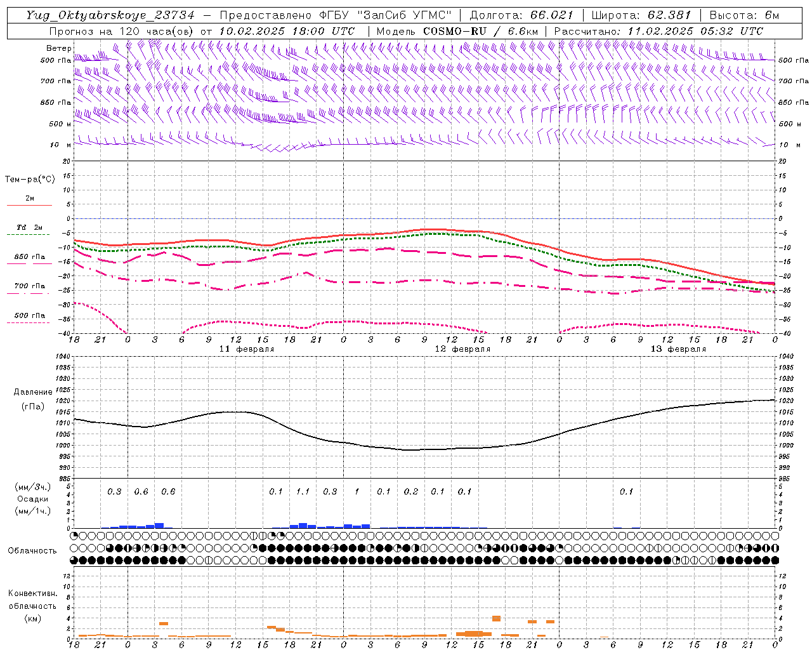
Task: Click the 700 гПа temperature legend label
Action: point(30,286)
